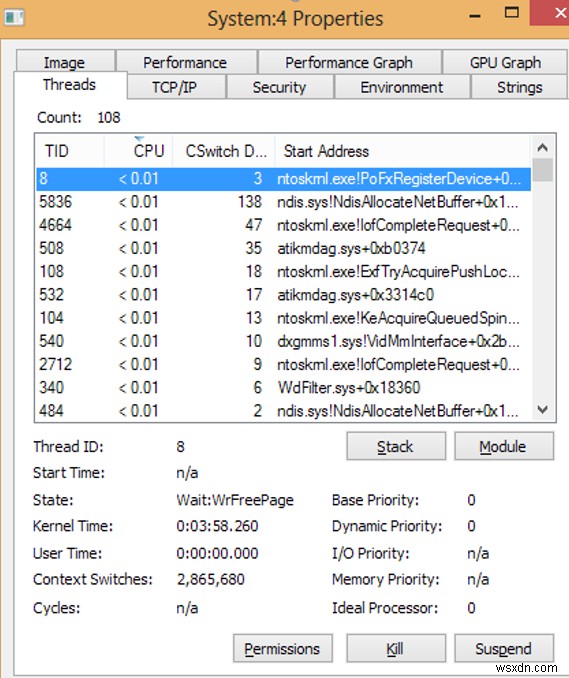The image size is (569, 678).
Task: Select thread row with TID 2712
Action: click(x=284, y=365)
